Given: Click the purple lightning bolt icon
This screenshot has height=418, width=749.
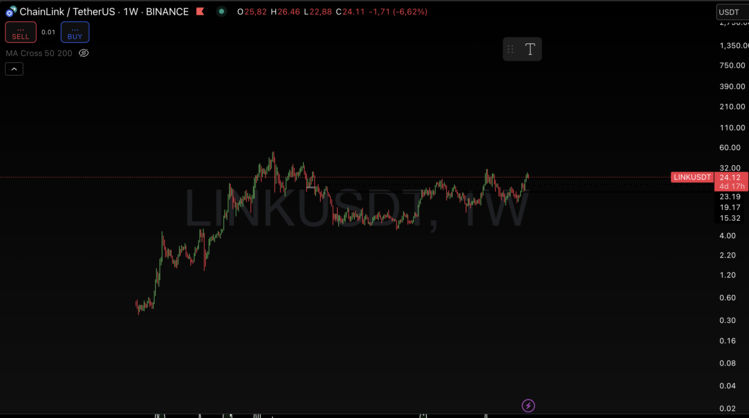Looking at the screenshot, I should click(528, 406).
